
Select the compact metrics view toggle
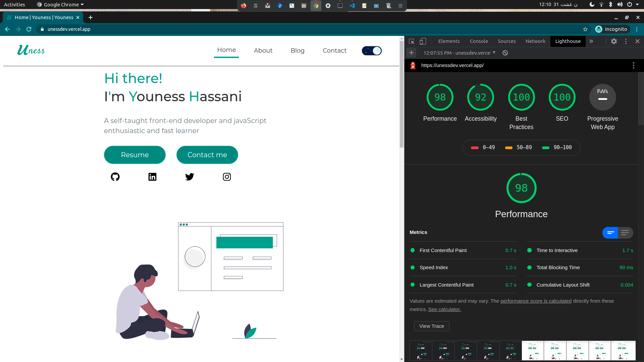610,233
